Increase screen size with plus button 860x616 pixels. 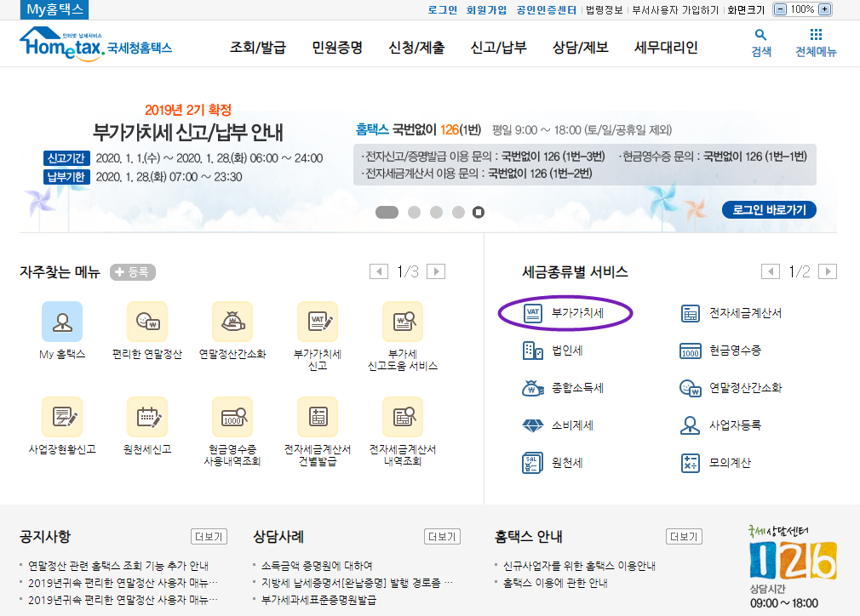[824, 9]
